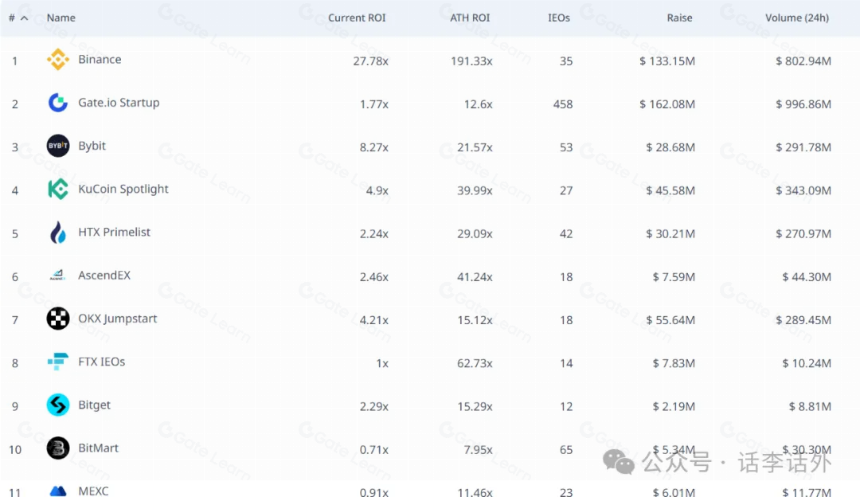Select KuCoin Spotlight IEOs count 27
Image resolution: width=860 pixels, height=497 pixels.
click(x=566, y=190)
